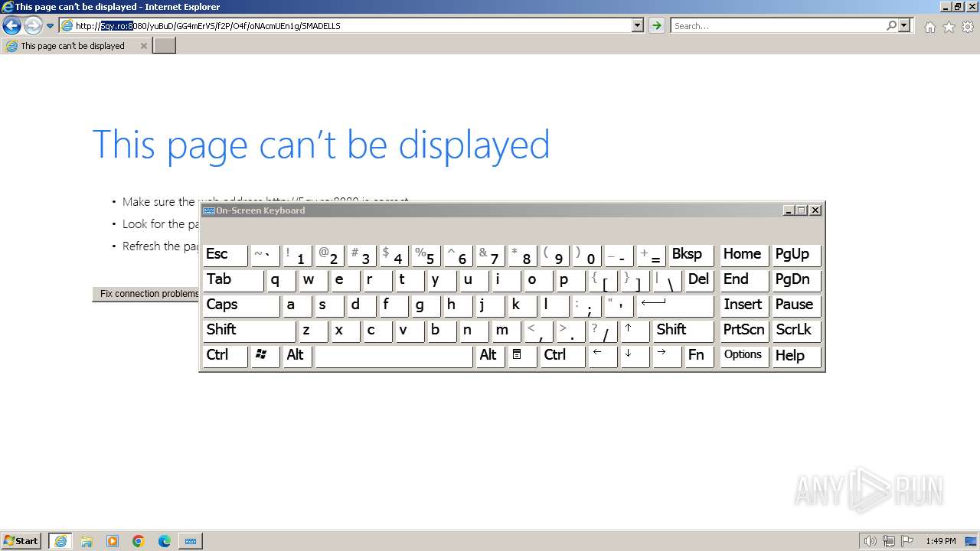Toggle Caps lock key on keyboard

[241, 305]
